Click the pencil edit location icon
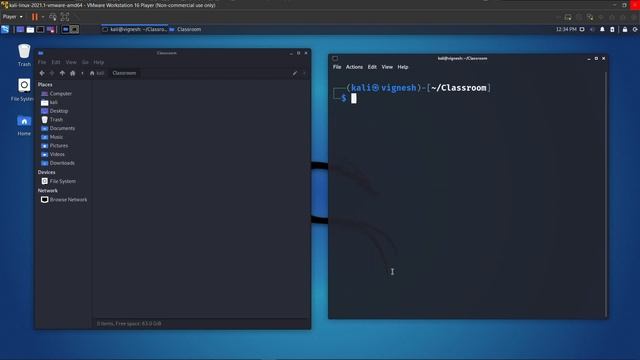640x360 pixels. click(x=295, y=73)
